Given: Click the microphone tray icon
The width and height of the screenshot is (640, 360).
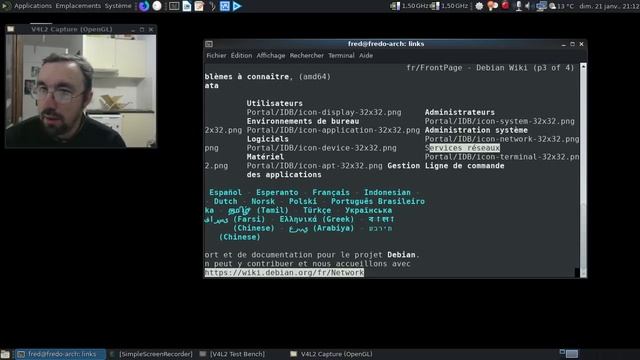Looking at the screenshot, I should tap(518, 6).
